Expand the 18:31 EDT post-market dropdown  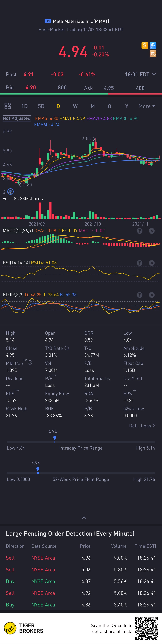[x=140, y=74]
